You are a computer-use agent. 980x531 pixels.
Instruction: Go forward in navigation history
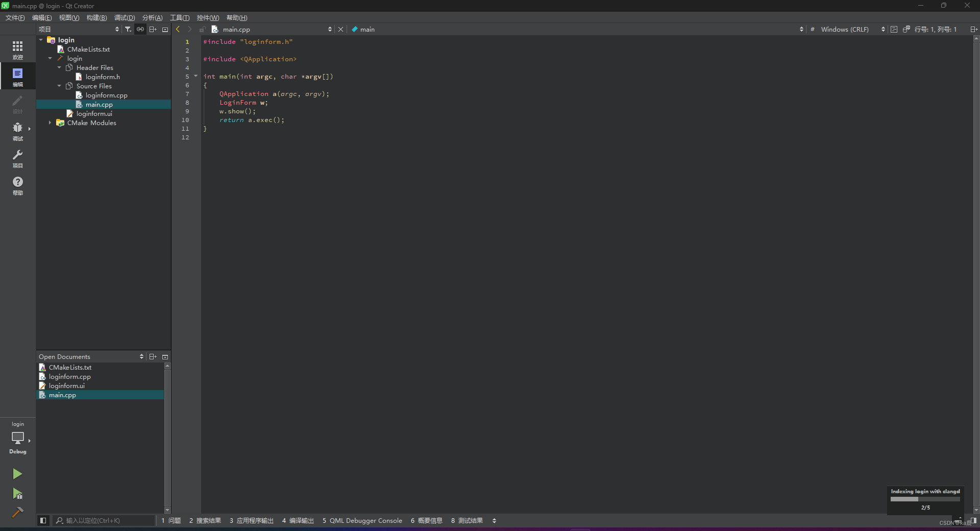[190, 29]
